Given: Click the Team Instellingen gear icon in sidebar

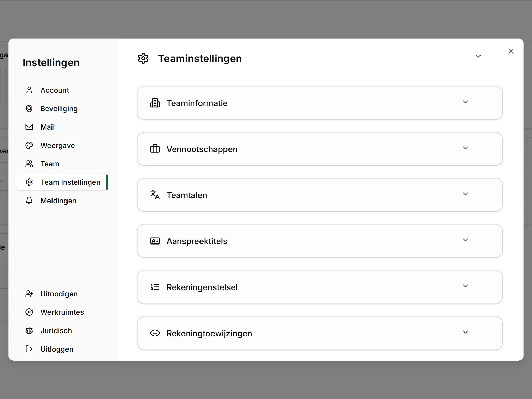Looking at the screenshot, I should (x=29, y=182).
